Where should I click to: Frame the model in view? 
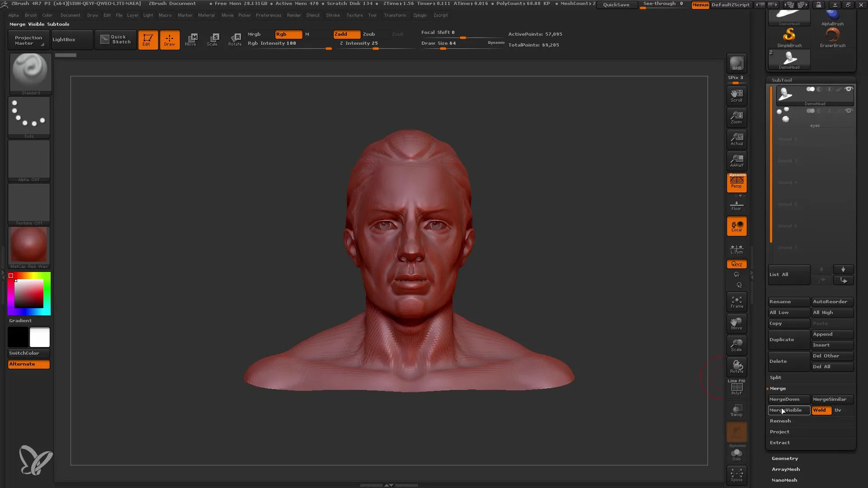(736, 302)
